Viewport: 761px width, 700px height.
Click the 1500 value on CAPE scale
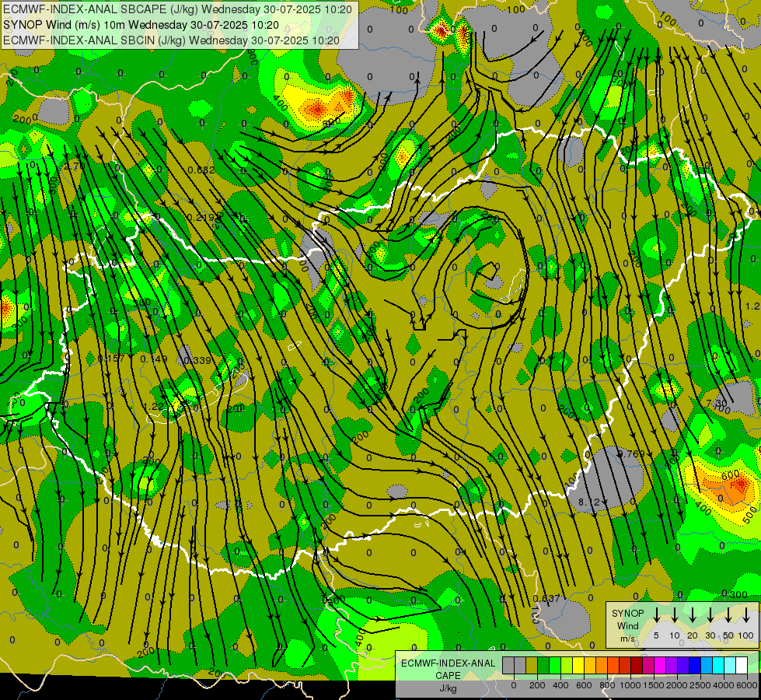coord(654,685)
